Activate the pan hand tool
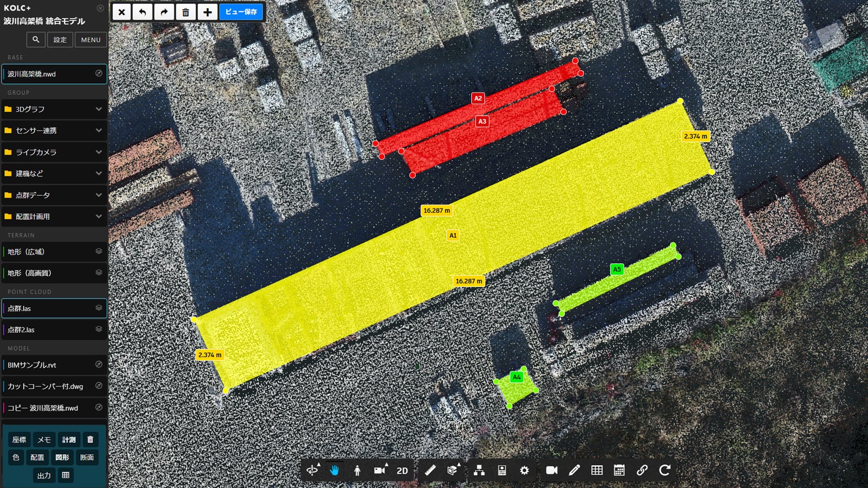Viewport: 868px width, 488px height. click(x=334, y=470)
